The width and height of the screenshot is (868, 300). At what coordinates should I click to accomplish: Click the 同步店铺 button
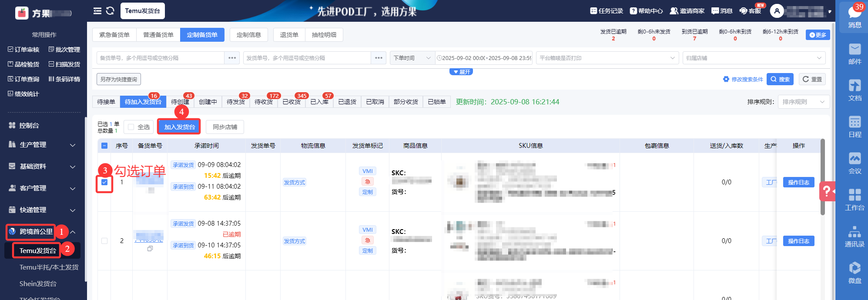(x=225, y=127)
